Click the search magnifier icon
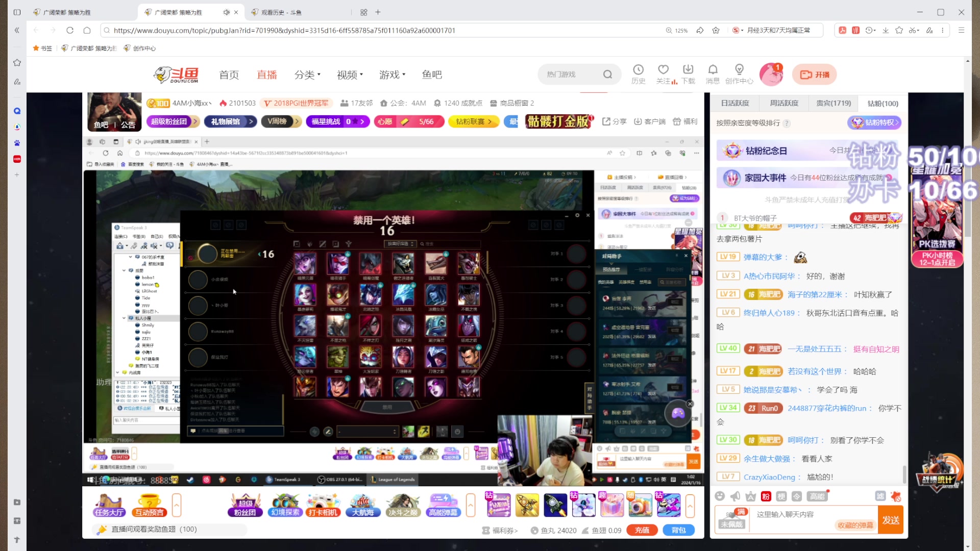This screenshot has width=980, height=551. click(607, 74)
